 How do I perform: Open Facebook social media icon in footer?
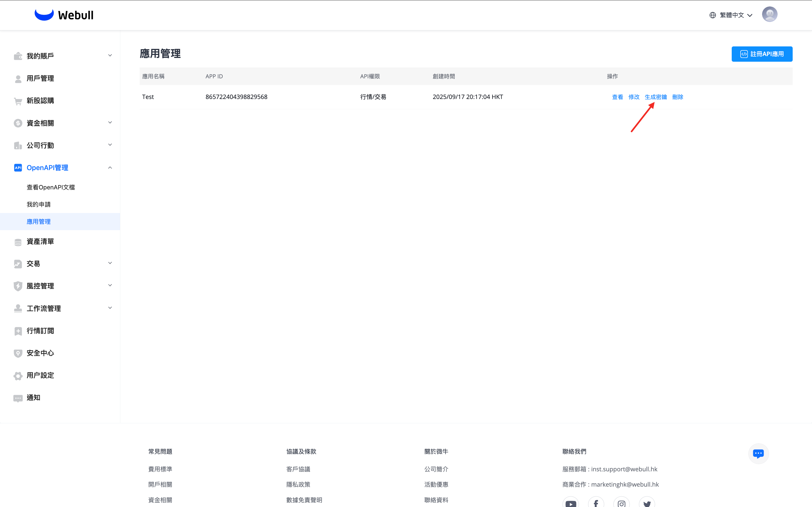tap(596, 503)
